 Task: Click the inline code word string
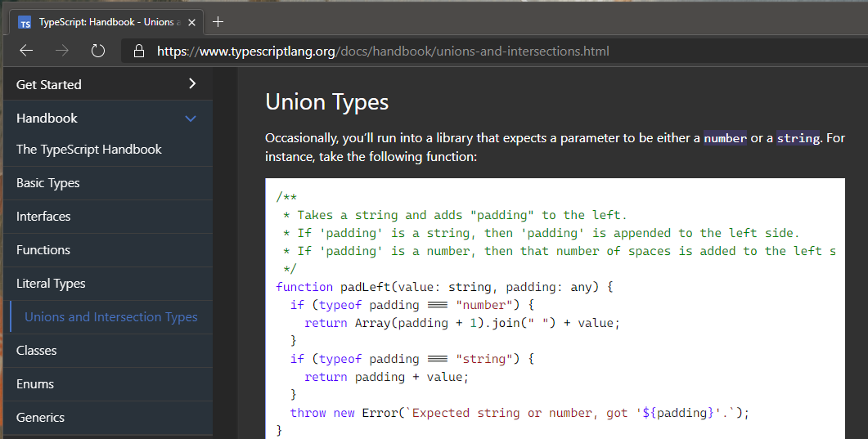pyautogui.click(x=798, y=138)
